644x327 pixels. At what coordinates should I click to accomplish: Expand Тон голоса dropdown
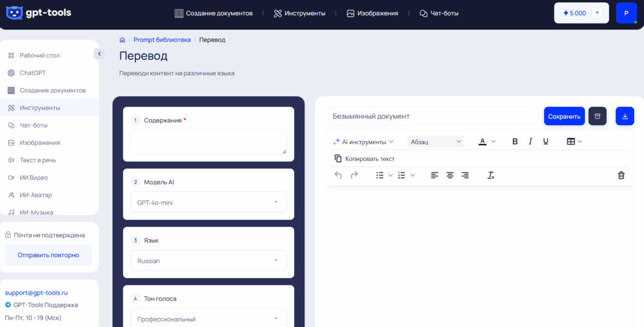click(208, 319)
